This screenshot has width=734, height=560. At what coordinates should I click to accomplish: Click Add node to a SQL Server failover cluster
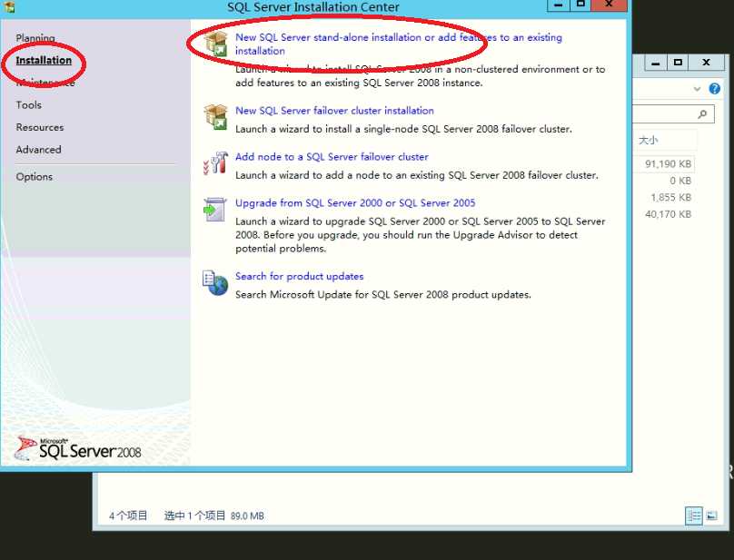click(332, 157)
